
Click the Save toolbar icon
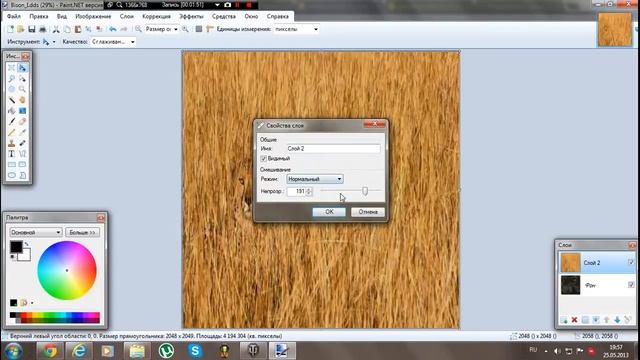tap(31, 29)
